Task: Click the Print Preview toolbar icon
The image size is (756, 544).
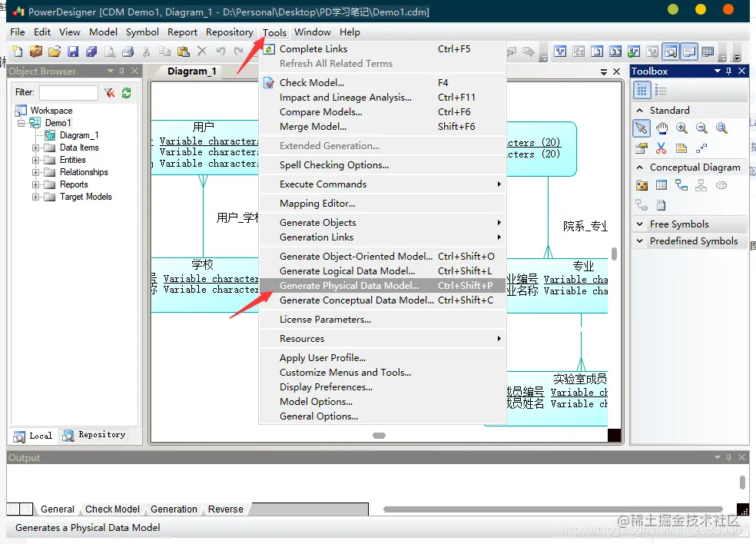Action: pos(110,51)
